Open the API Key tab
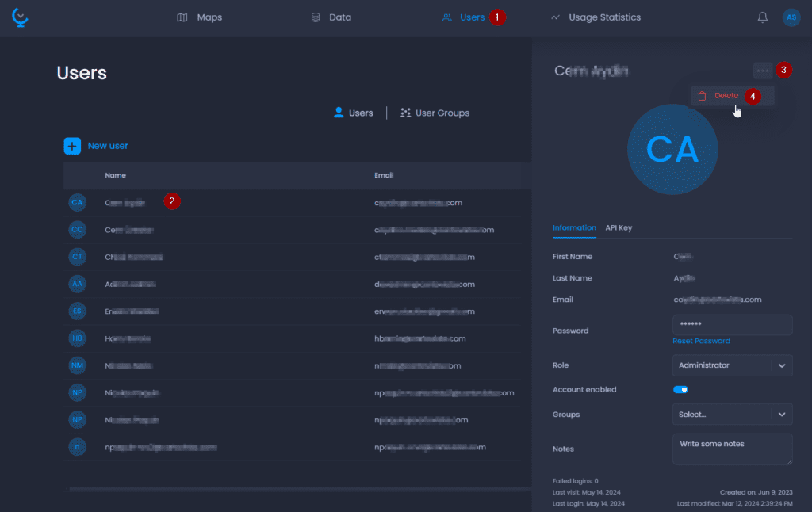Image resolution: width=812 pixels, height=512 pixels. pos(619,228)
